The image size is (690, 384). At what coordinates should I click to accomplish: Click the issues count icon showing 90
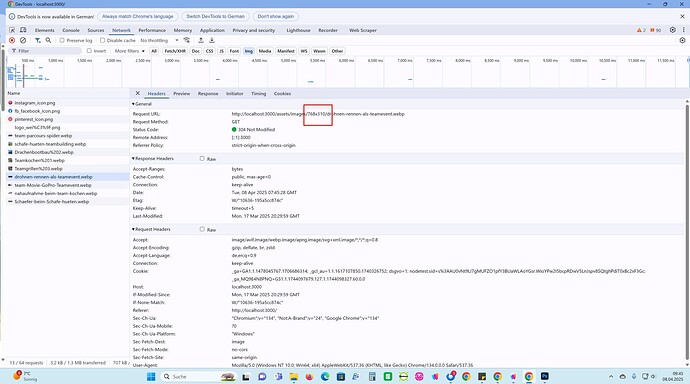click(656, 30)
